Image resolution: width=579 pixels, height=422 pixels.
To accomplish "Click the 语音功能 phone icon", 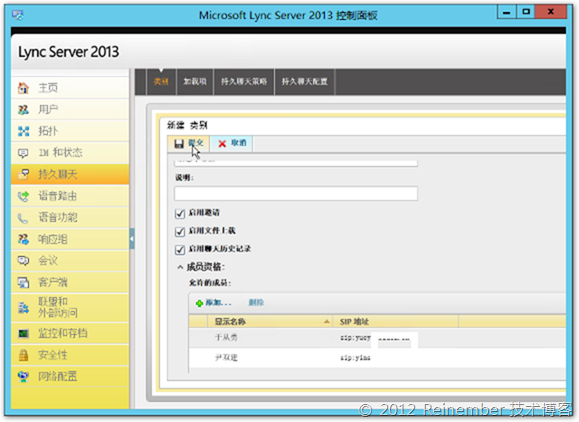I will 23,218.
